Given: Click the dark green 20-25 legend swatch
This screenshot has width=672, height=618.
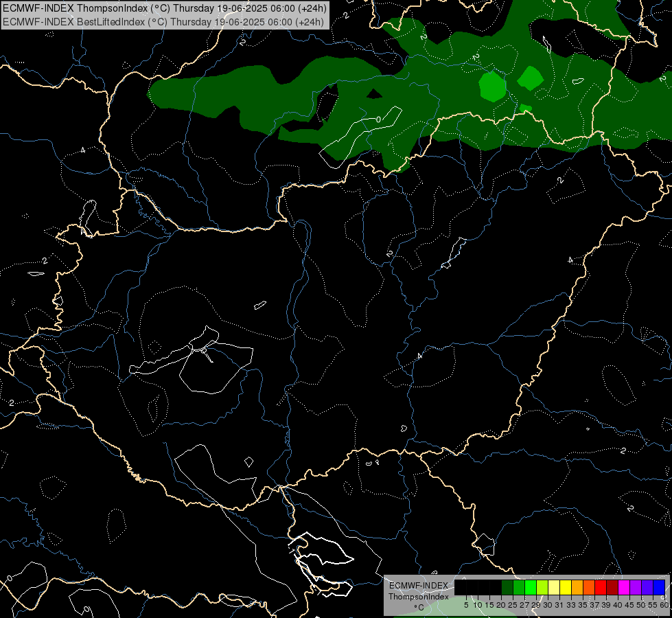Looking at the screenshot, I should pyautogui.click(x=507, y=588).
